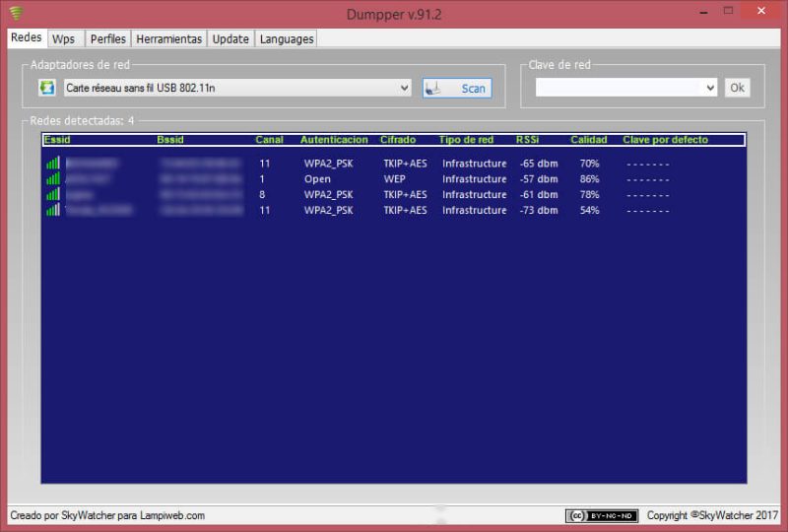Select the signal bars icon of the channel 8 network

pyautogui.click(x=53, y=194)
